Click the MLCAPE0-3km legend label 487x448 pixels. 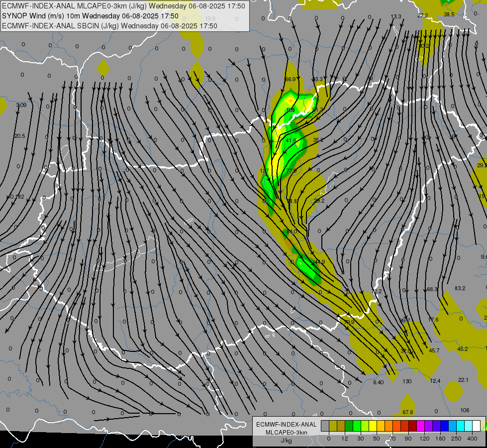coord(287,433)
